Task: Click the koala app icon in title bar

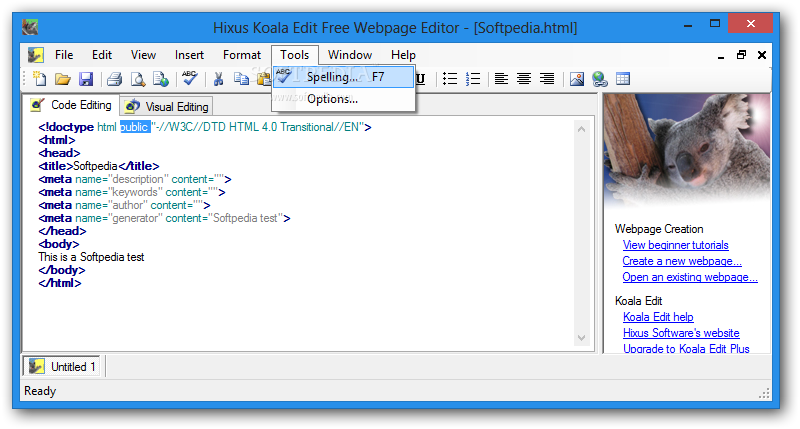Action: click(30, 27)
